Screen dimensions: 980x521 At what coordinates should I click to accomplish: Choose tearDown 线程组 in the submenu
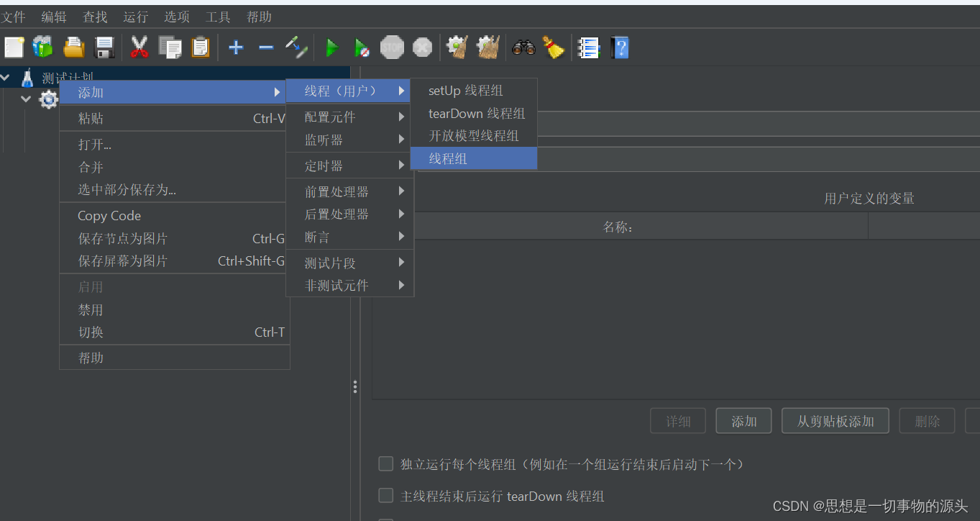click(474, 114)
